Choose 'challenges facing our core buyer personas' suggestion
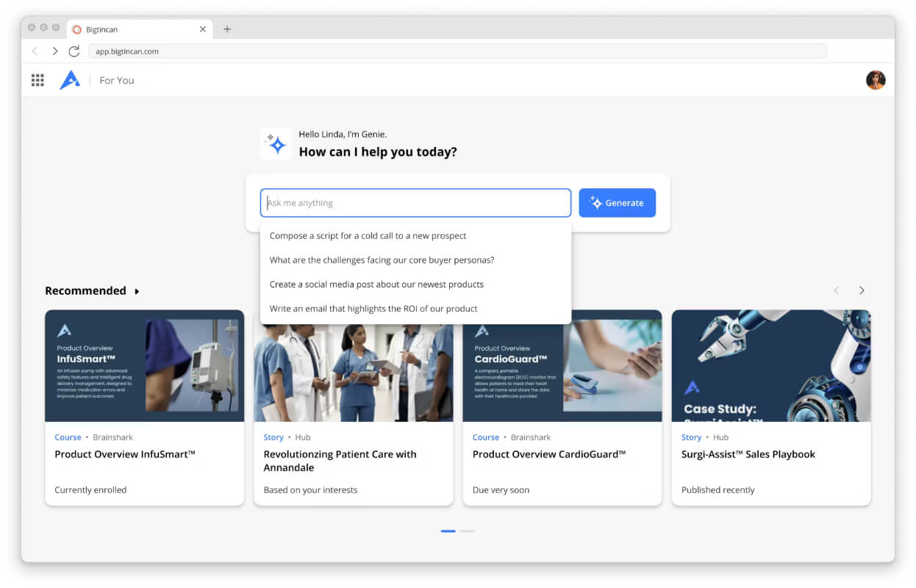916x588 pixels. (415, 260)
